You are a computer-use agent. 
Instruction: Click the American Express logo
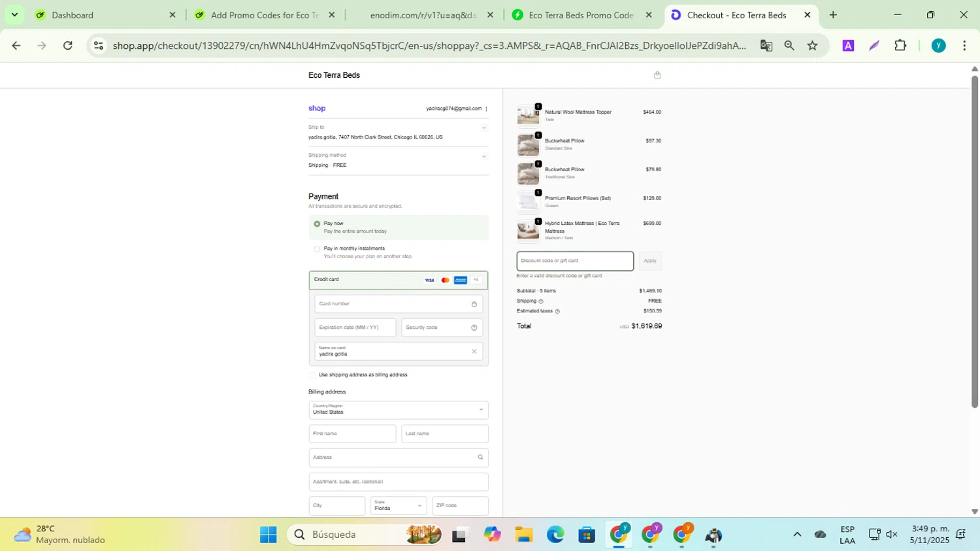tap(461, 280)
